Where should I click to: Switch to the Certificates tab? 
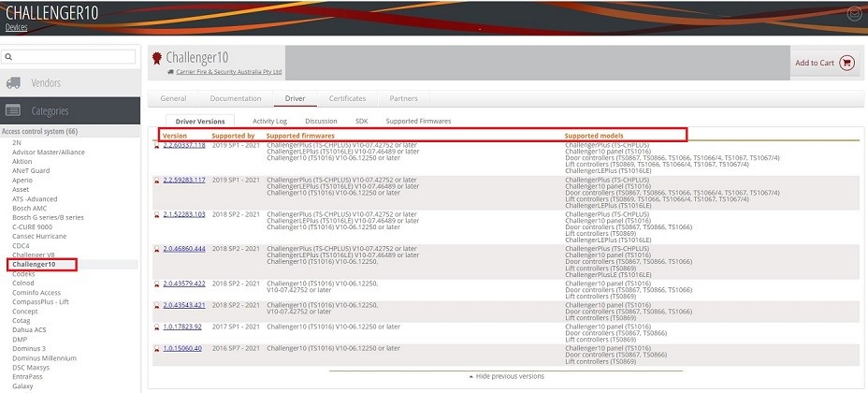click(347, 98)
